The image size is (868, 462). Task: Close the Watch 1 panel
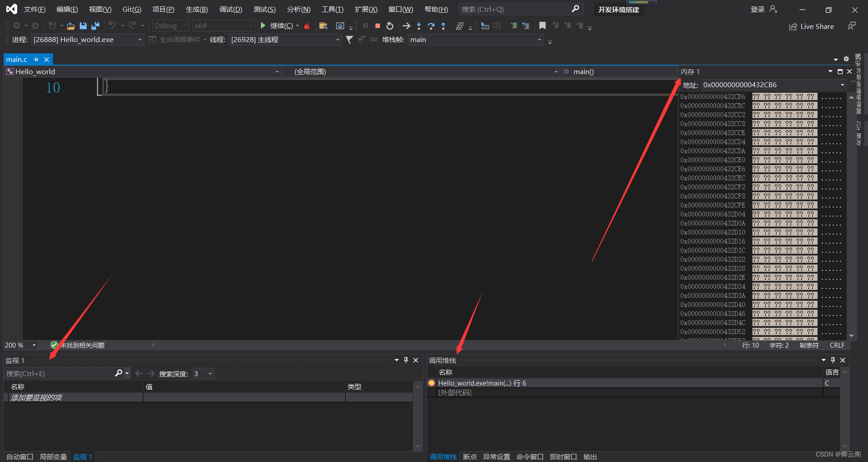[416, 360]
